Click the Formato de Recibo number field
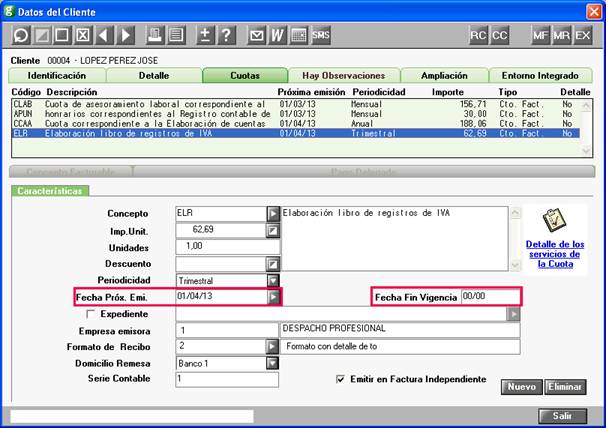606x428 pixels. (x=221, y=346)
